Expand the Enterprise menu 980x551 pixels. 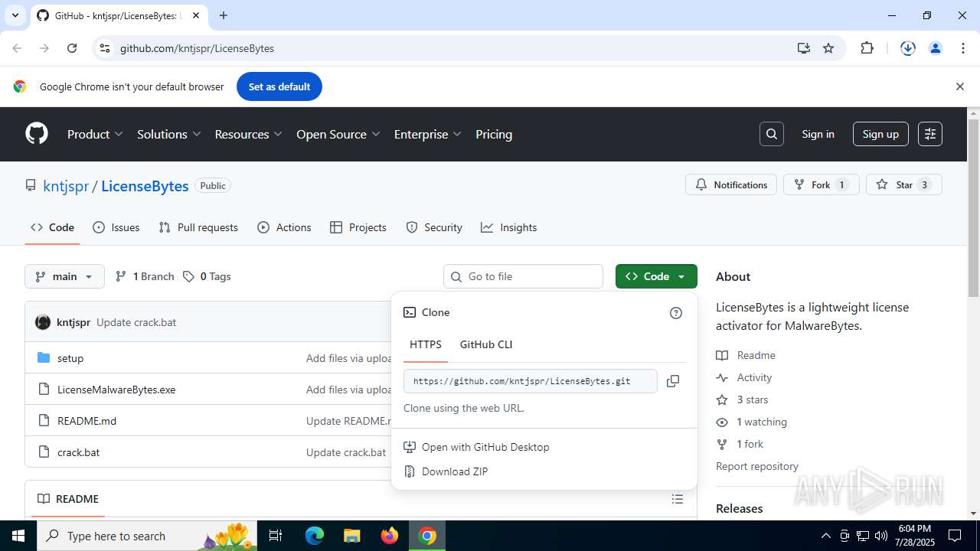click(428, 134)
